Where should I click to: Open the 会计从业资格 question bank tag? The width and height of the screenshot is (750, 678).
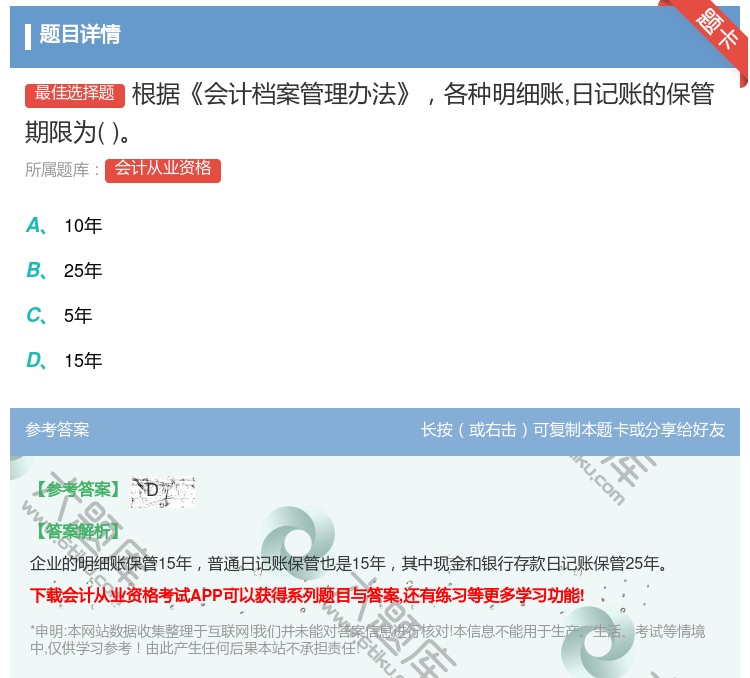click(163, 170)
